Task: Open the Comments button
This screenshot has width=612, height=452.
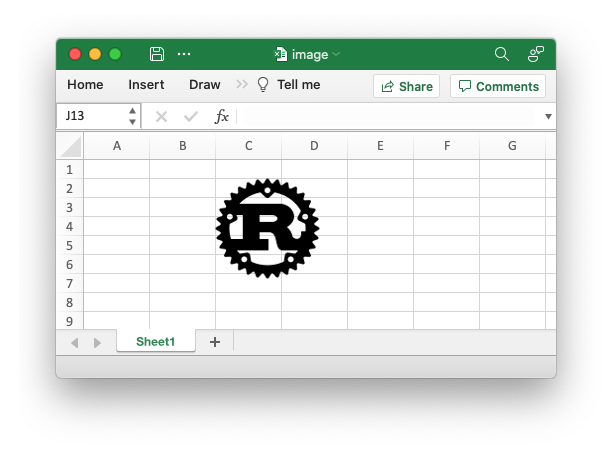Action: click(x=498, y=86)
